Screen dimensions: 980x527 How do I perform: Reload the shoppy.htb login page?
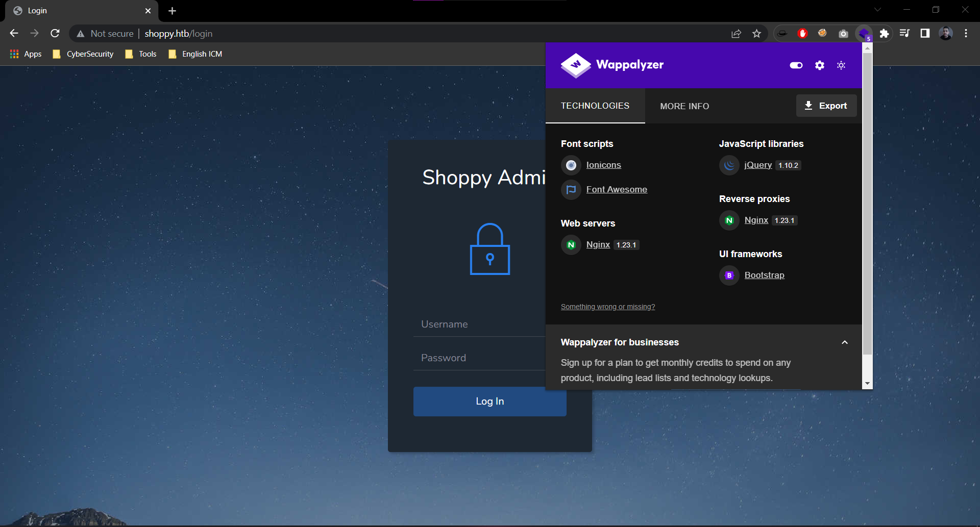point(55,34)
